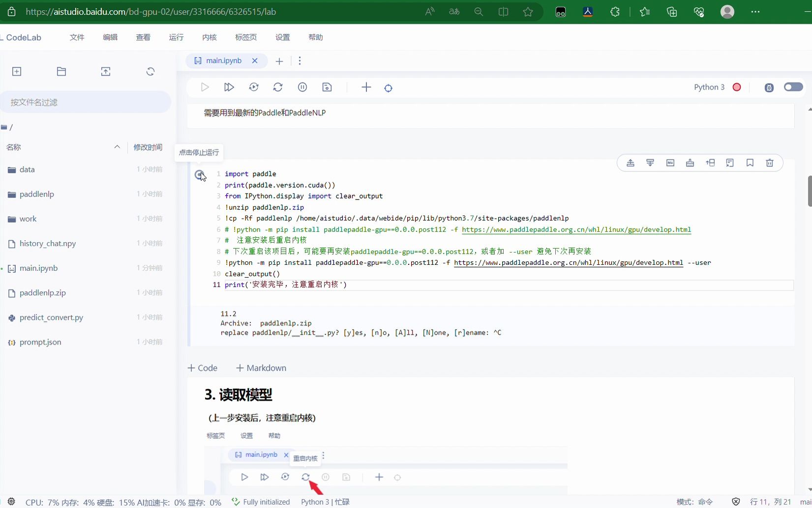Convert the cell to Markdown
The width and height of the screenshot is (812, 508).
[x=670, y=163]
